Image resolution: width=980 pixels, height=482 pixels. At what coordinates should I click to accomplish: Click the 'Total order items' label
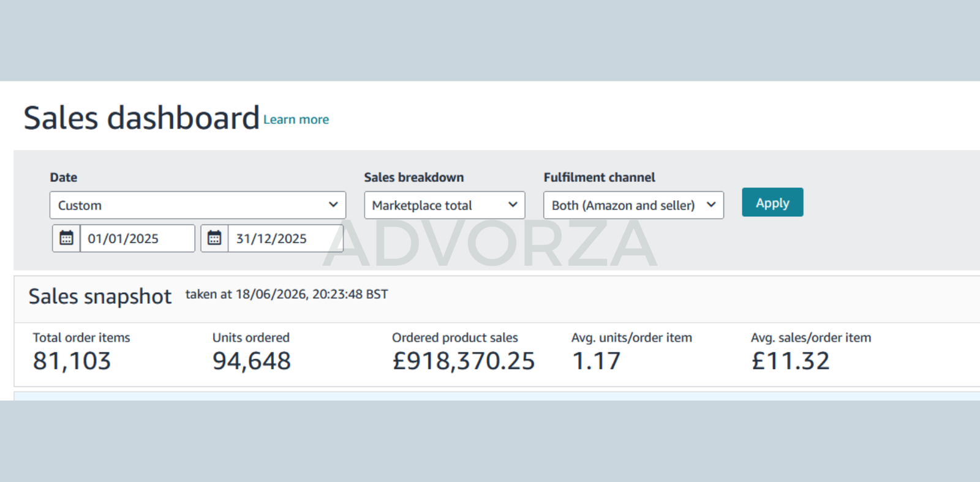point(81,337)
